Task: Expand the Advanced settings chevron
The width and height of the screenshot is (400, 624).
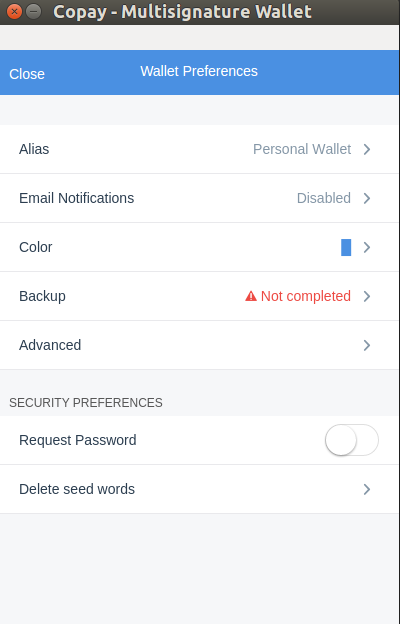Action: tap(367, 345)
